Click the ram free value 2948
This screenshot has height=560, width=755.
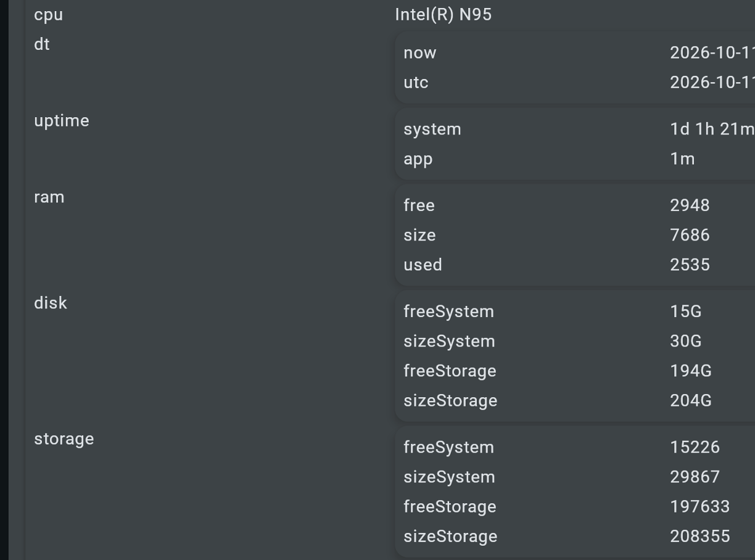690,205
